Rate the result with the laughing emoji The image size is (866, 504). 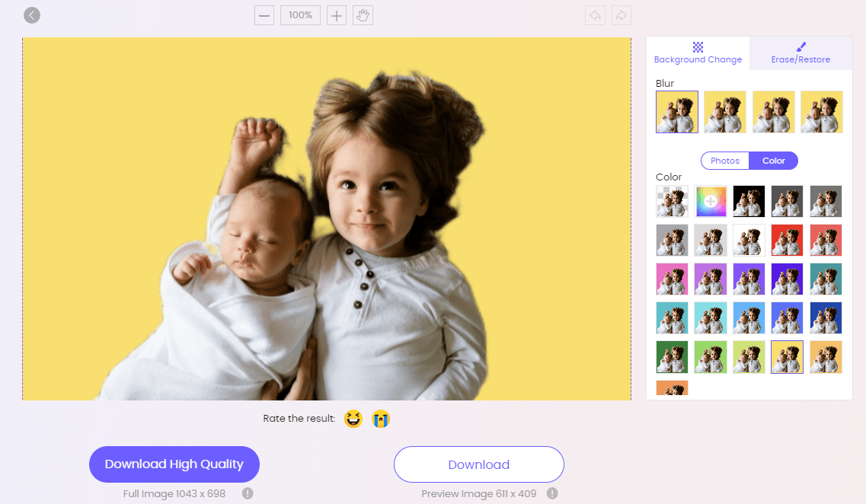click(x=353, y=418)
